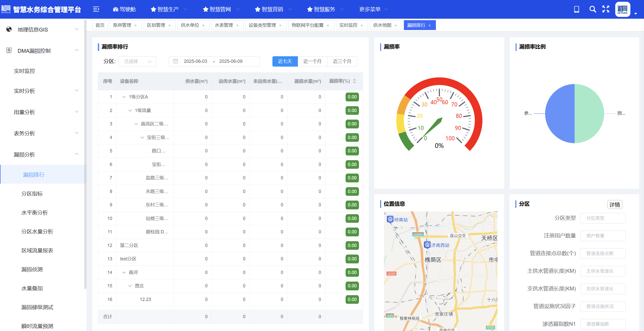The image size is (644, 331).
Task: Collapse the 1级分区A tree row
Action: [124, 97]
